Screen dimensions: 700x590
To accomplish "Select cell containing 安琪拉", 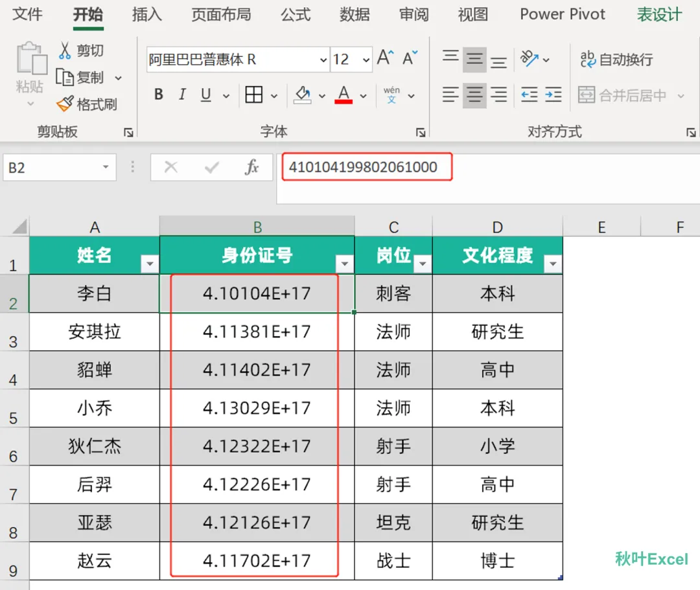I will [94, 332].
